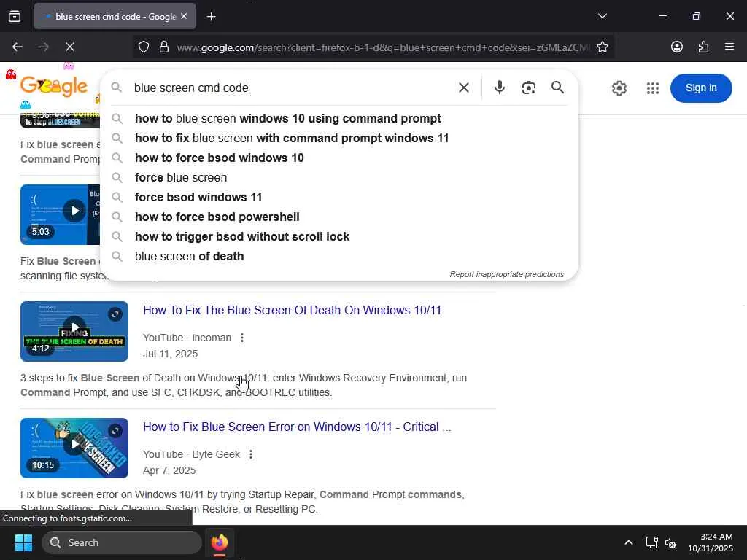The image size is (747, 560).
Task: Click the taskbar Search box
Action: coord(122,542)
